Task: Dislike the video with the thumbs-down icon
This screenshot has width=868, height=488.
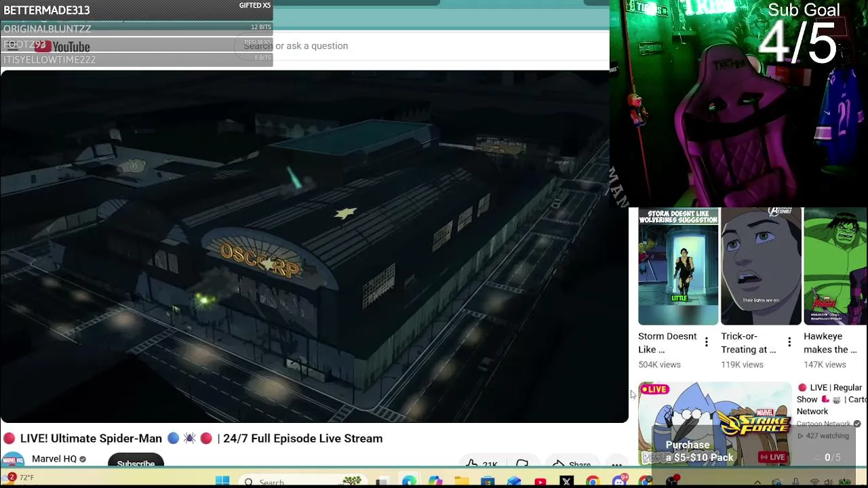Action: (x=521, y=464)
